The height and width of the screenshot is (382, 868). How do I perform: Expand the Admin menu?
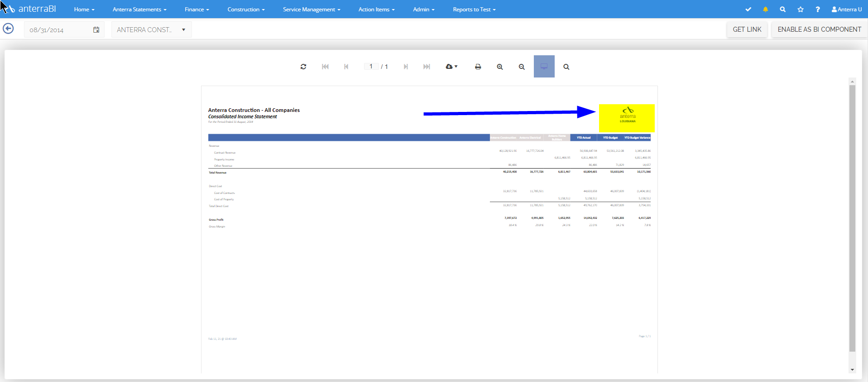point(424,9)
